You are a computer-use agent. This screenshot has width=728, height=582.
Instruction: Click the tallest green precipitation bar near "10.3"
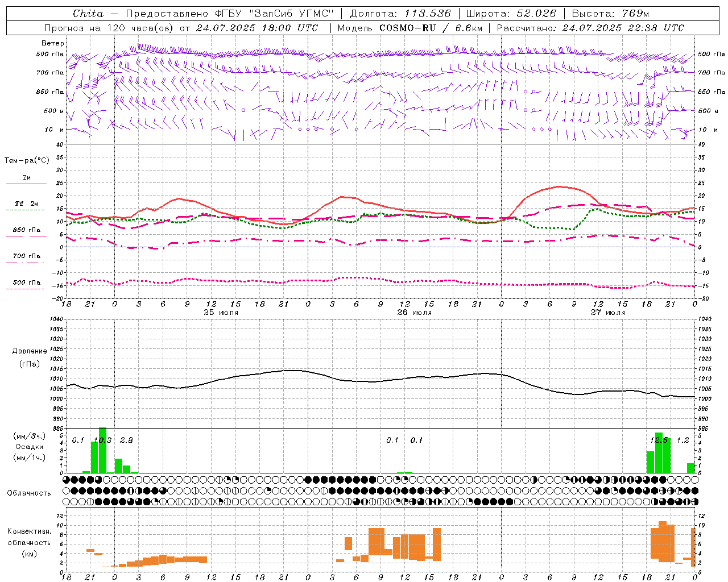[103, 450]
